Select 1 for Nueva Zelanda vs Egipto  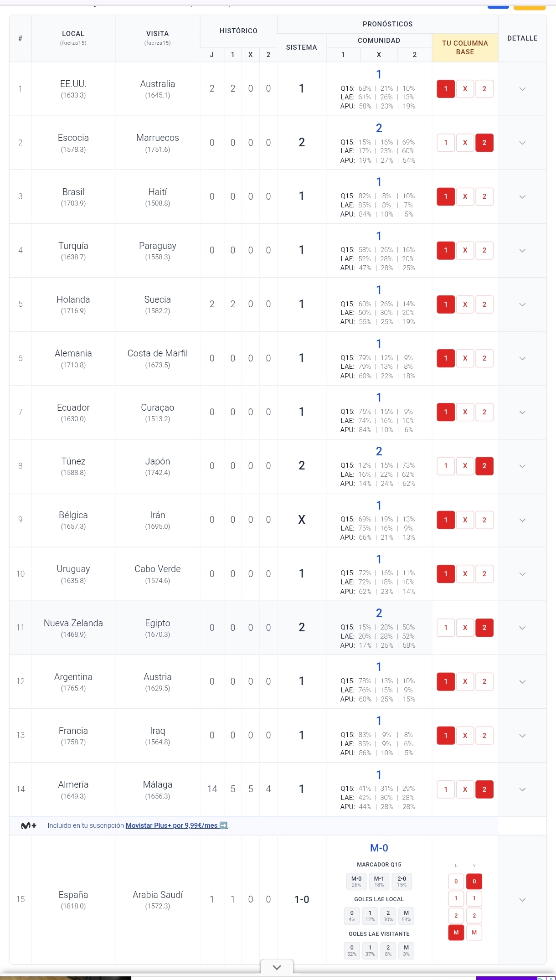446,628
